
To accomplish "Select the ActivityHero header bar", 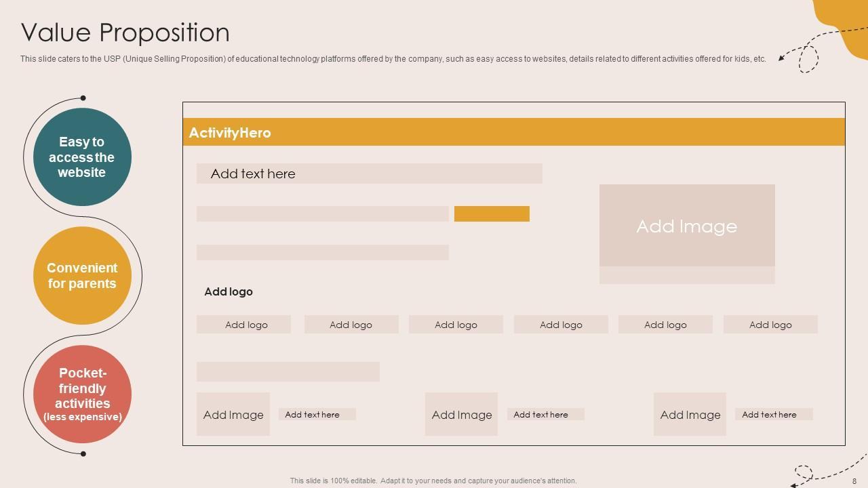I will click(x=513, y=132).
